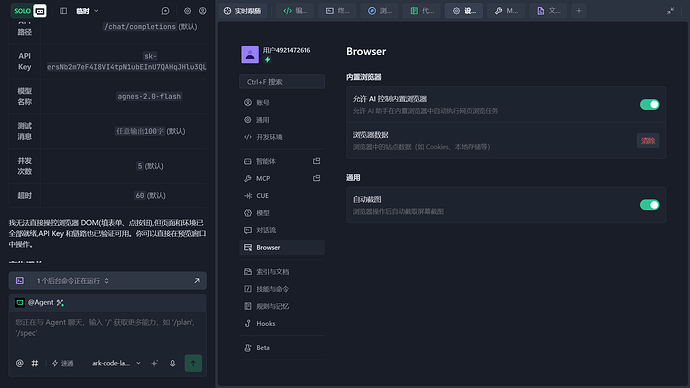The width and height of the screenshot is (690, 388).
Task: Open new chat bubble icon in header
Action: tap(165, 11)
